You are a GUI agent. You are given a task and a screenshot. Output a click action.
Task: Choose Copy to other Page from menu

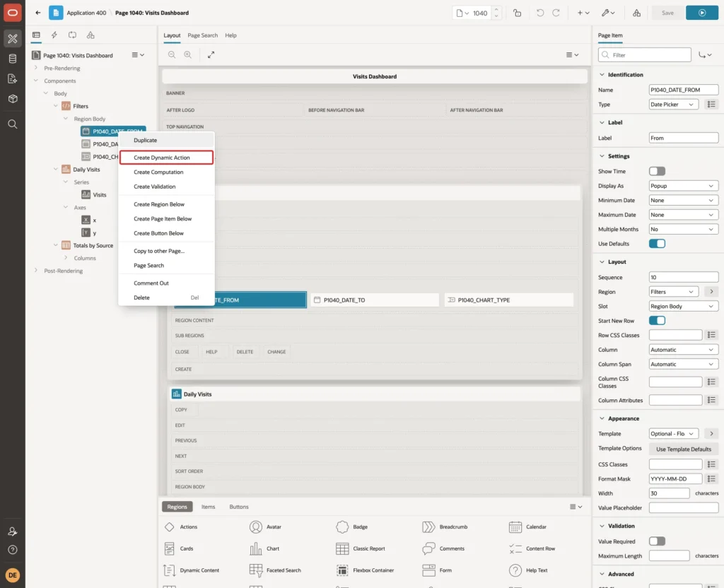(166, 251)
